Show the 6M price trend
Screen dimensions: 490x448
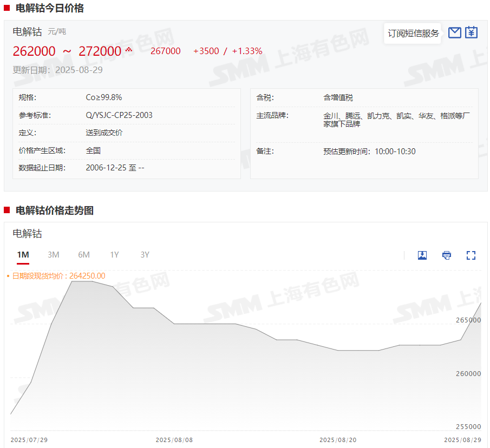[x=84, y=255]
